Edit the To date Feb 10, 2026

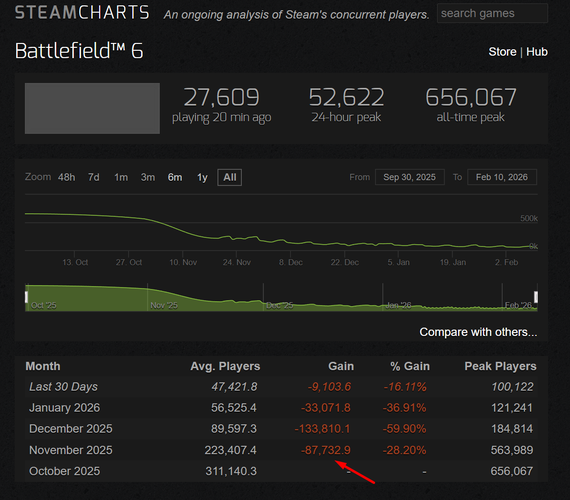click(502, 177)
